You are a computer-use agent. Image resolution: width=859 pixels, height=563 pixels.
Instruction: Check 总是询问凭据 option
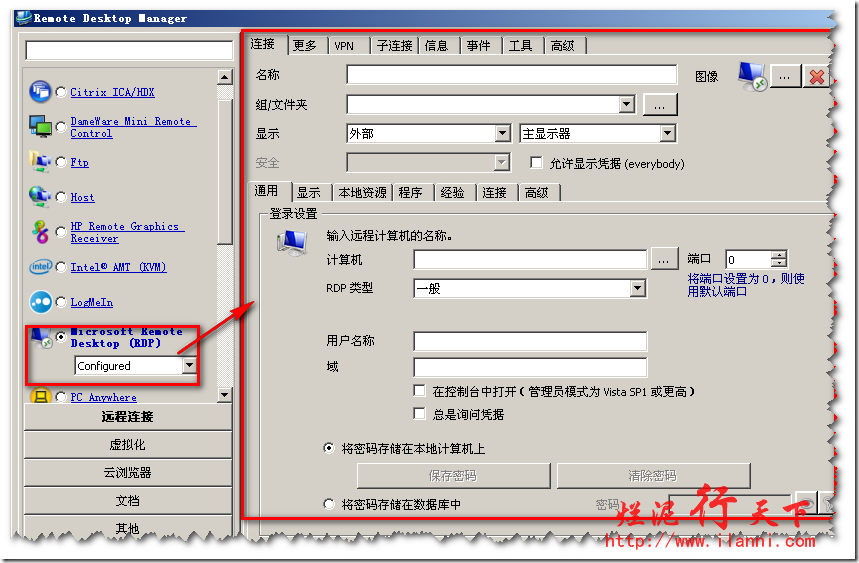point(420,413)
